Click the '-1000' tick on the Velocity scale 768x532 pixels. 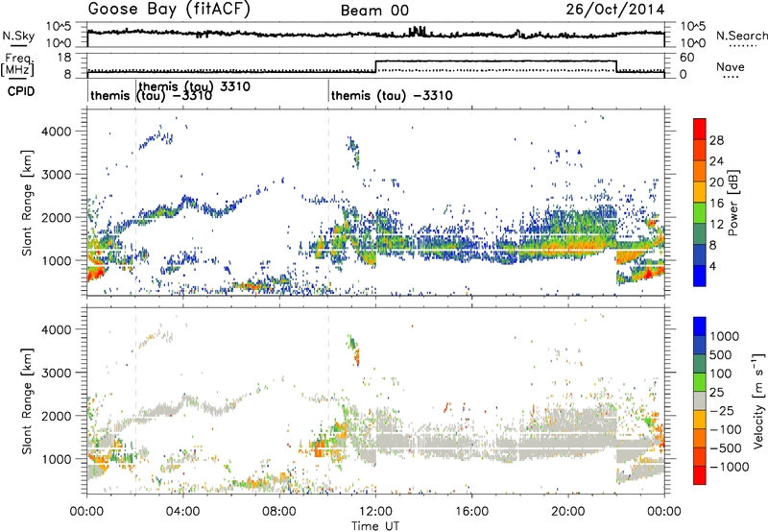click(729, 467)
